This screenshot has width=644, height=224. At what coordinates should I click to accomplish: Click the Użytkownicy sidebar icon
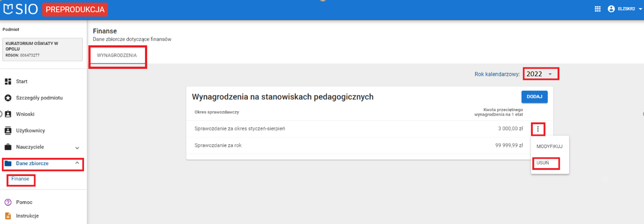point(8,130)
